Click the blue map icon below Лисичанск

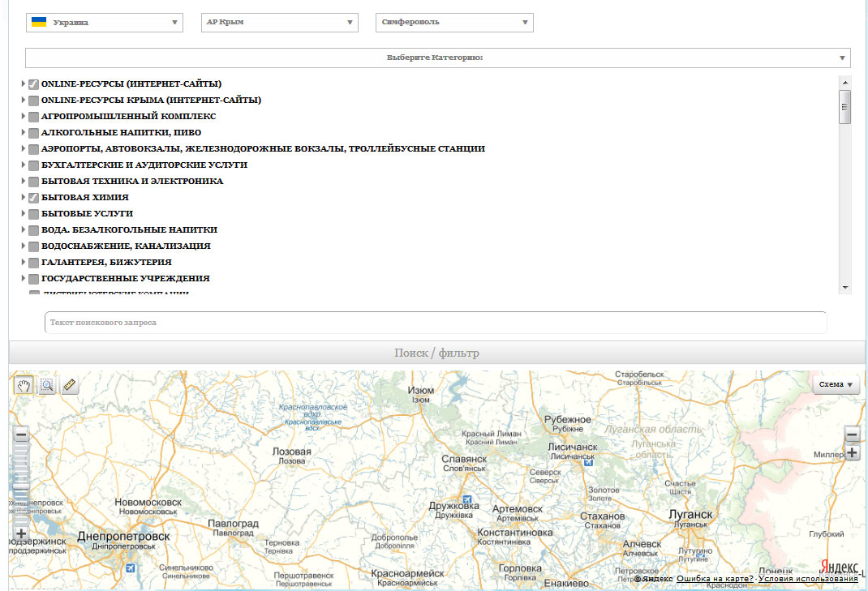(588, 462)
